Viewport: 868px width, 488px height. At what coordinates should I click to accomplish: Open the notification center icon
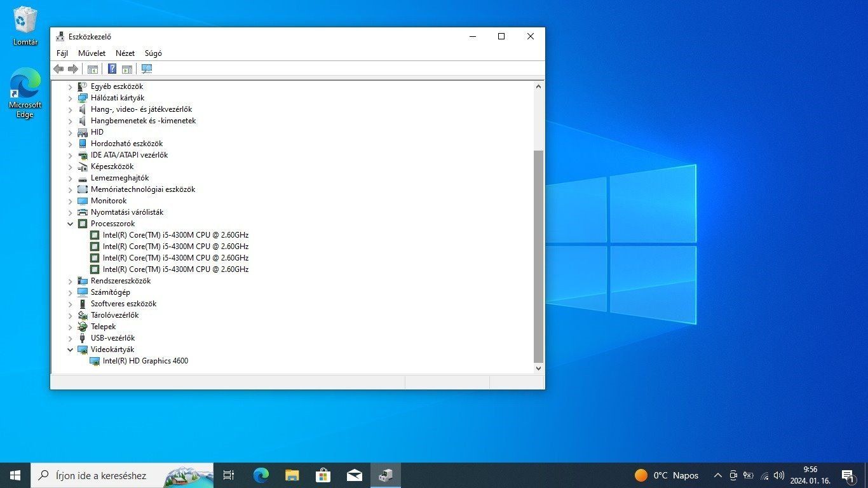coord(847,475)
